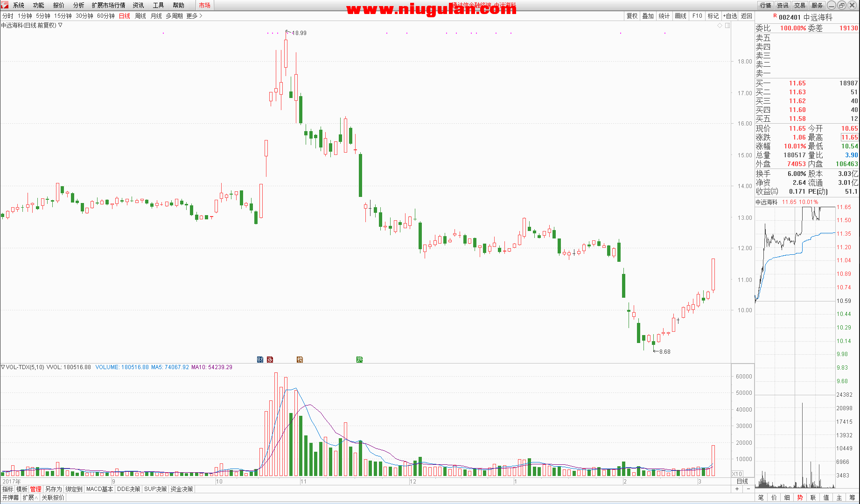Click the split-panel layout icon
Screen dimensions: 860x504
point(727,26)
